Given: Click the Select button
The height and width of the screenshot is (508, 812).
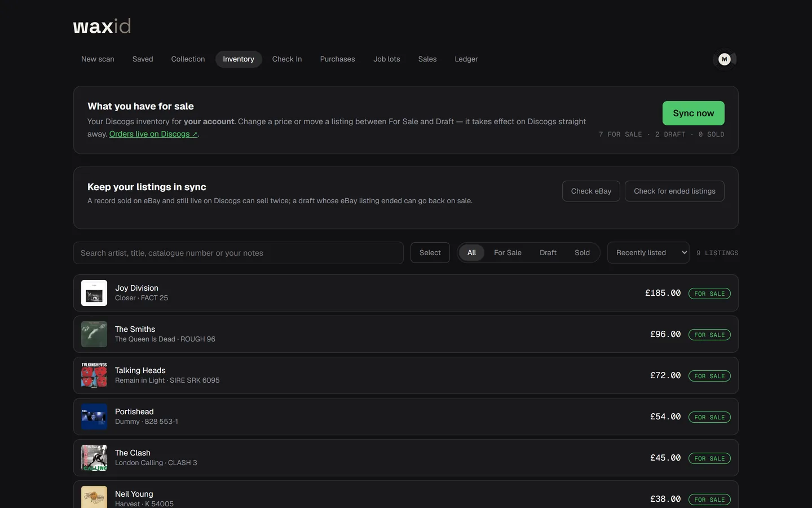Looking at the screenshot, I should tap(430, 253).
